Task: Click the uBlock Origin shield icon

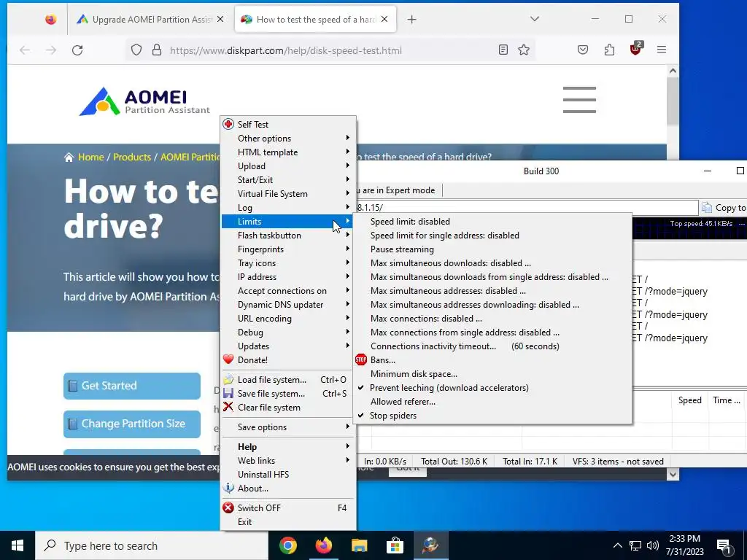Action: pos(636,49)
